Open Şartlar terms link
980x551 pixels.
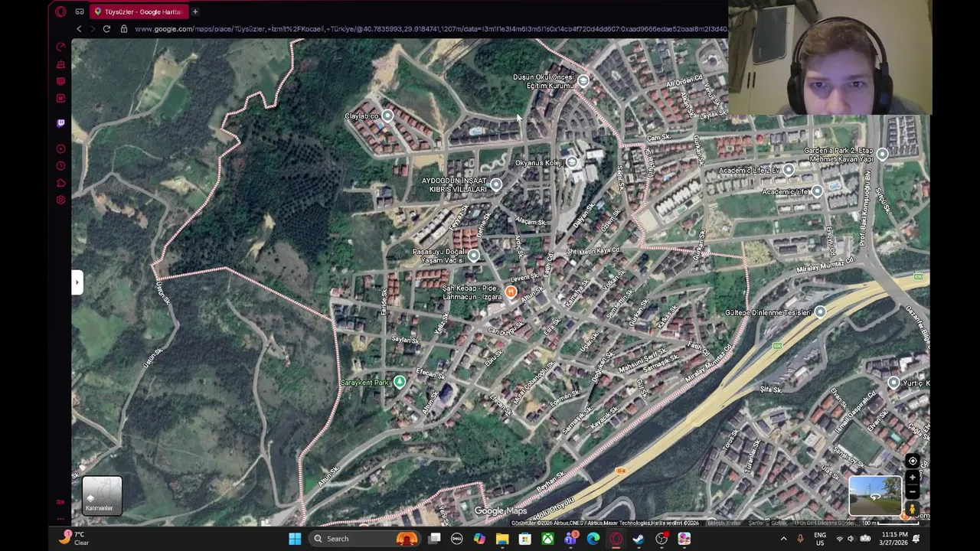(x=756, y=523)
